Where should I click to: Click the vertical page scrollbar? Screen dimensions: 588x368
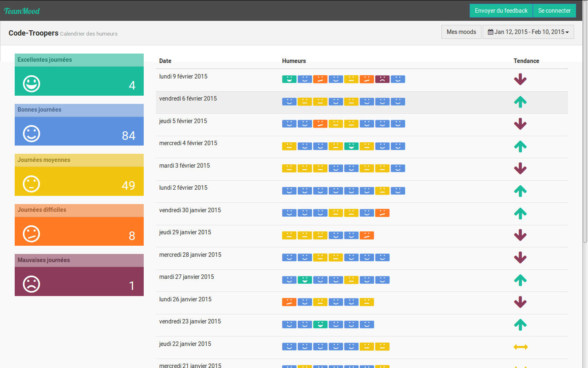tap(585, 123)
